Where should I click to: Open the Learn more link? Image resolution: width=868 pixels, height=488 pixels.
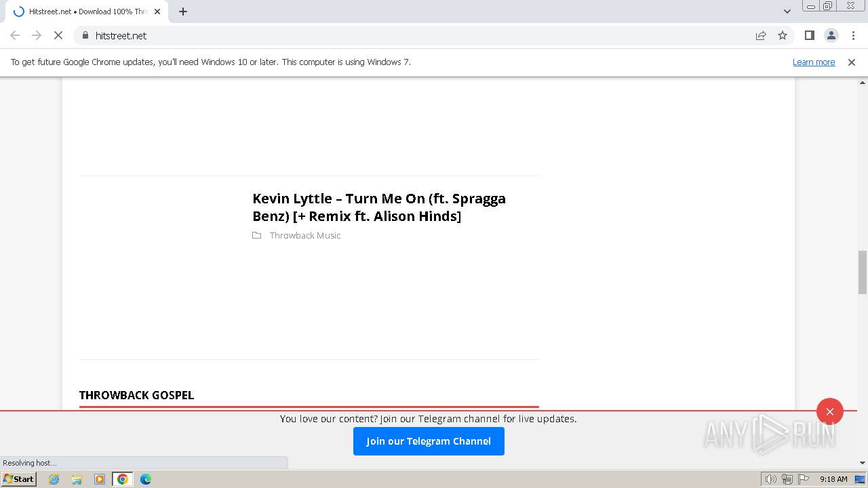click(x=814, y=62)
